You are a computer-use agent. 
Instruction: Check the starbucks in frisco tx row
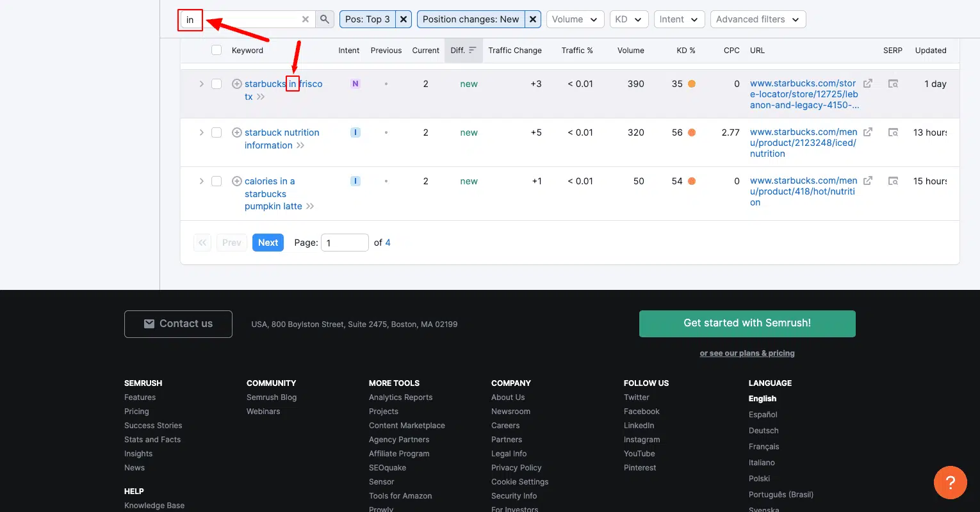pos(216,84)
